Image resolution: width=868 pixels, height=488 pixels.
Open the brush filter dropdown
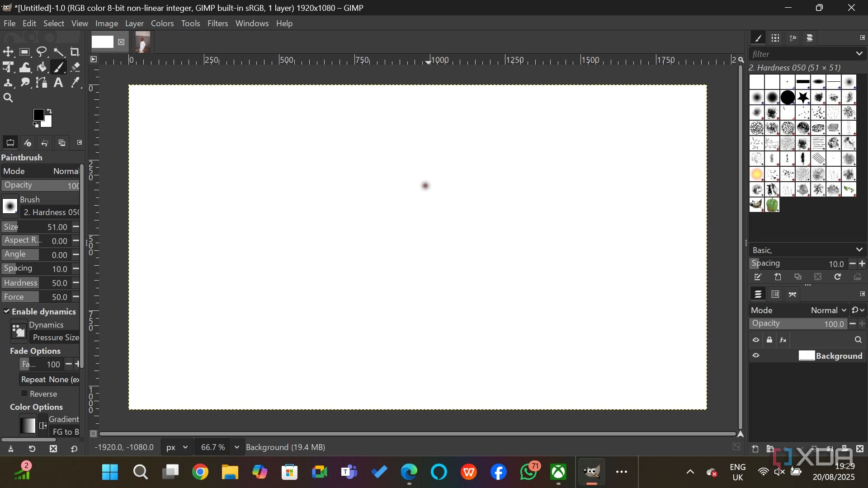tap(859, 54)
